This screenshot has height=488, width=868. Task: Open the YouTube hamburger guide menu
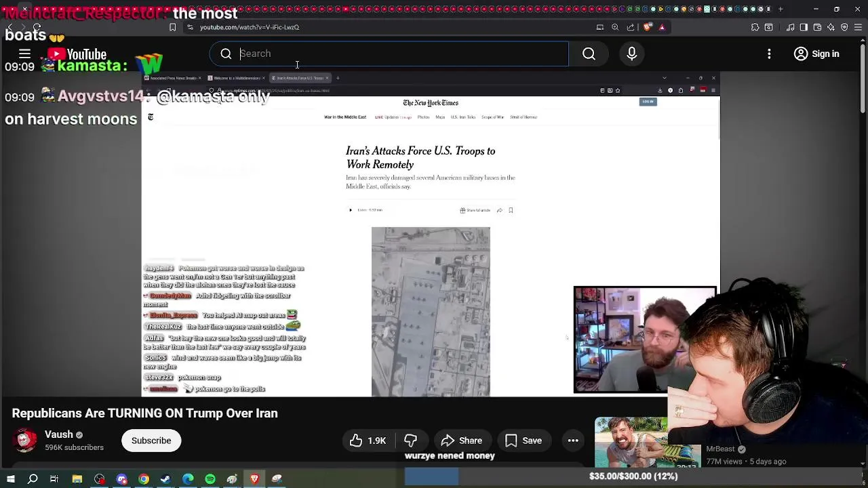click(x=24, y=54)
